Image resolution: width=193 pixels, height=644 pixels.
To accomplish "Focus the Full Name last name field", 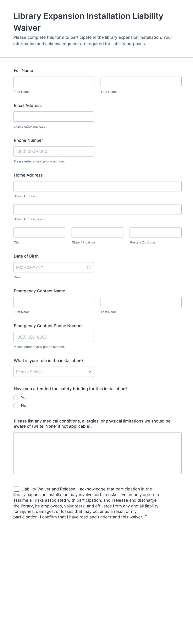I will (141, 82).
